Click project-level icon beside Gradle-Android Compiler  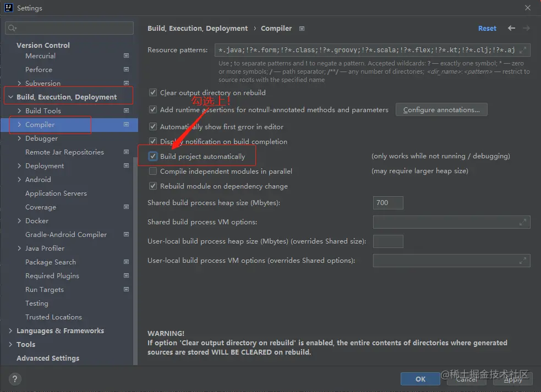coord(126,234)
